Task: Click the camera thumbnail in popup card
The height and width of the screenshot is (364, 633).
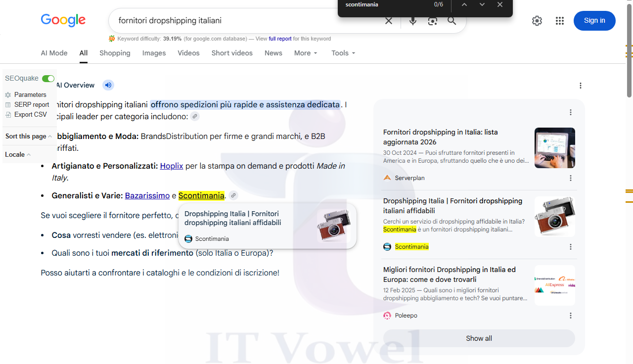Action: [334, 226]
